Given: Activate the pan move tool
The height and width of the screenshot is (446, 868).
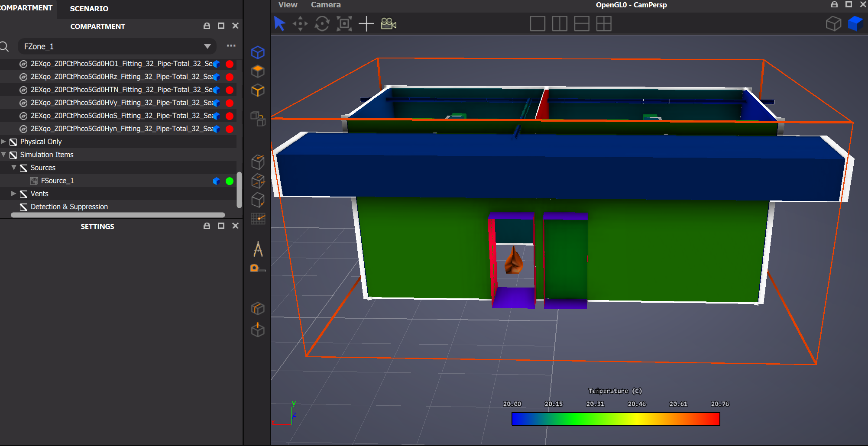Looking at the screenshot, I should click(x=300, y=24).
